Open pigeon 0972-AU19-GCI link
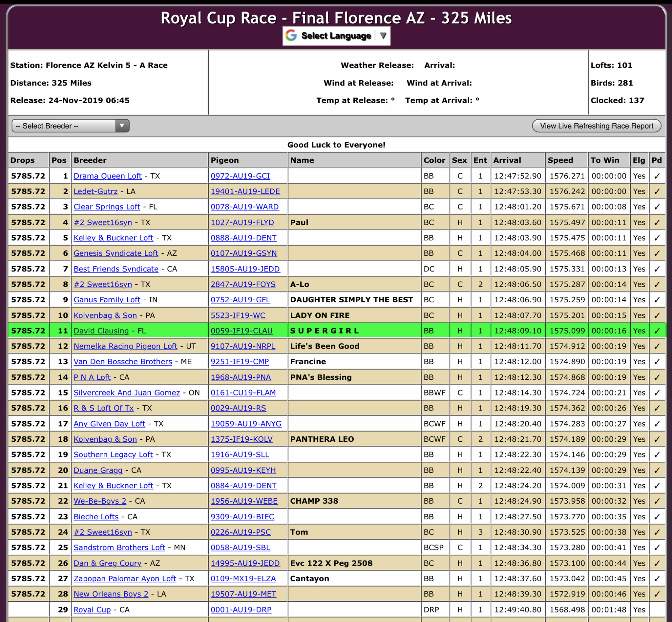Image resolution: width=672 pixels, height=622 pixels. 240,176
